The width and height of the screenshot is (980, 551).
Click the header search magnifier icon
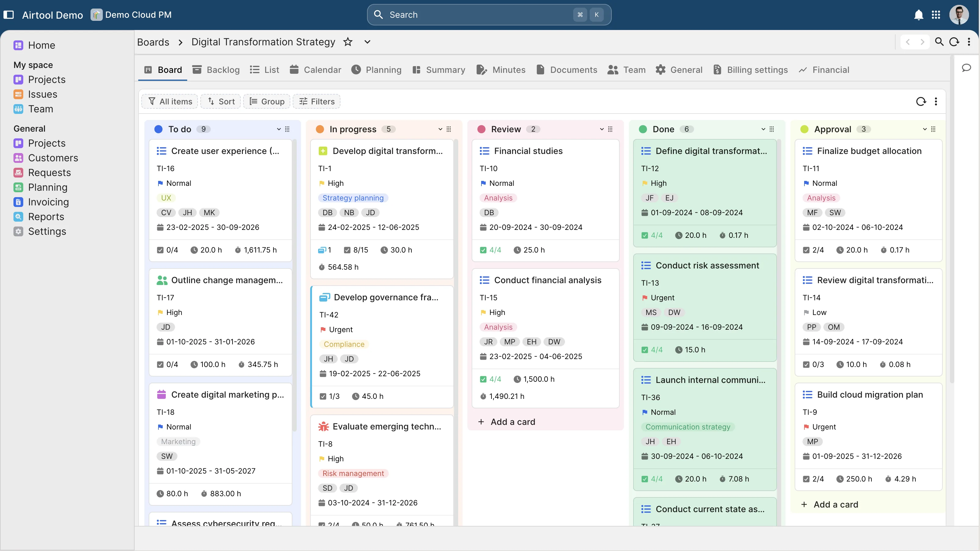click(939, 42)
